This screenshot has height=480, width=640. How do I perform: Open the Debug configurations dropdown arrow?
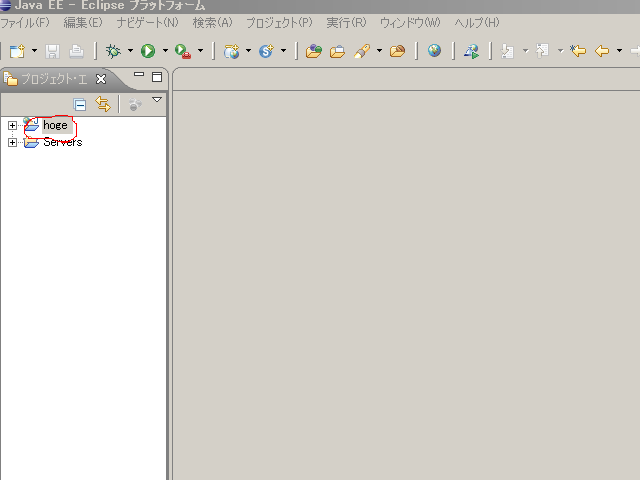click(x=130, y=51)
